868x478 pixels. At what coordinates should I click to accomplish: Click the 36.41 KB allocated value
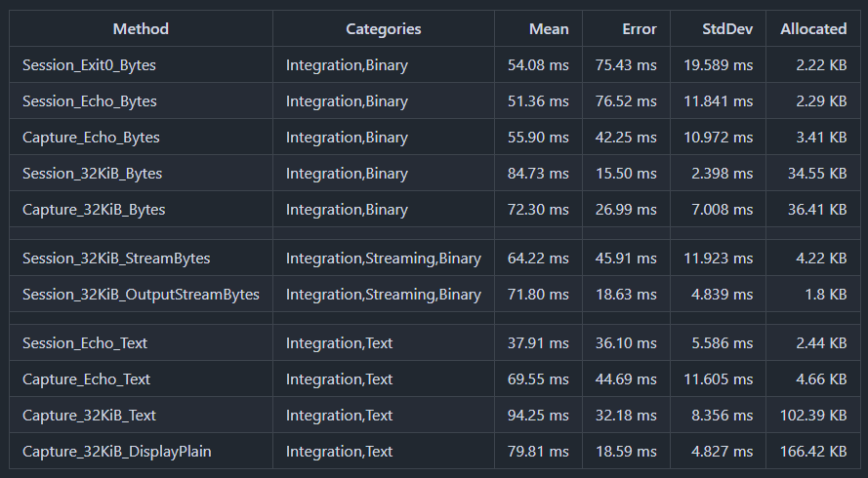(x=817, y=209)
